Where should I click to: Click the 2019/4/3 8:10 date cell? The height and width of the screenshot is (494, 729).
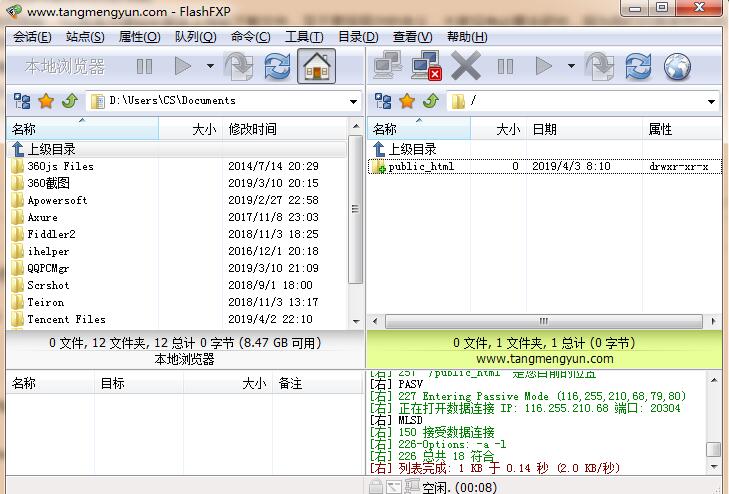571,166
